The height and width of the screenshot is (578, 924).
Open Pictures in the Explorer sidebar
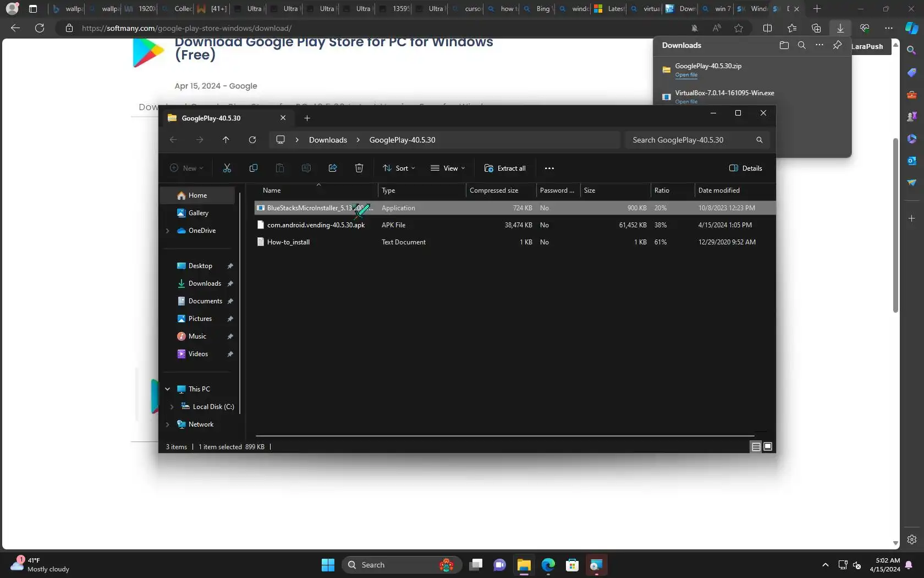pos(200,319)
